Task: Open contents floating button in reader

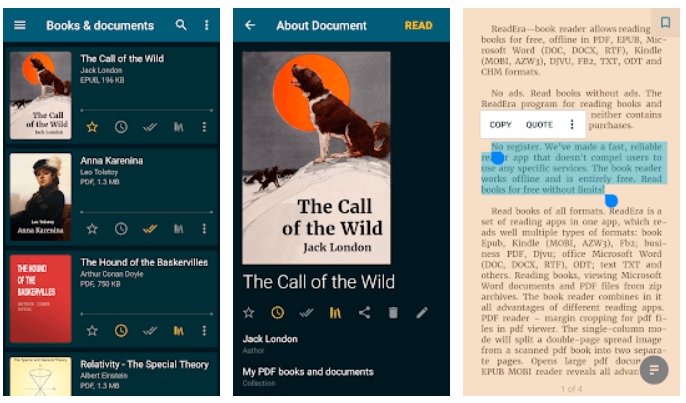Action: (654, 370)
